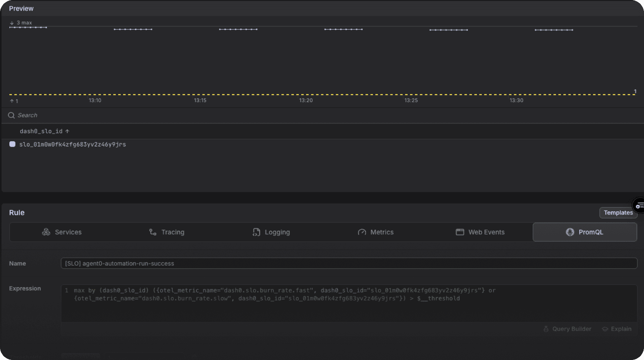Focus the Search field below the chart
The image size is (644, 360).
[x=322, y=115]
